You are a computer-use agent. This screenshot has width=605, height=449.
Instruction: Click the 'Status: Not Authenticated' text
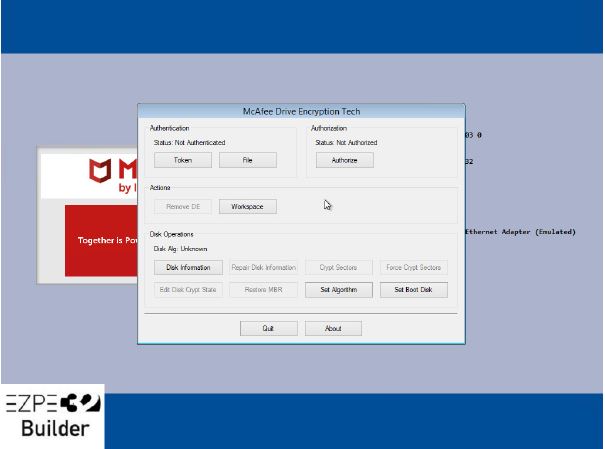click(x=189, y=142)
